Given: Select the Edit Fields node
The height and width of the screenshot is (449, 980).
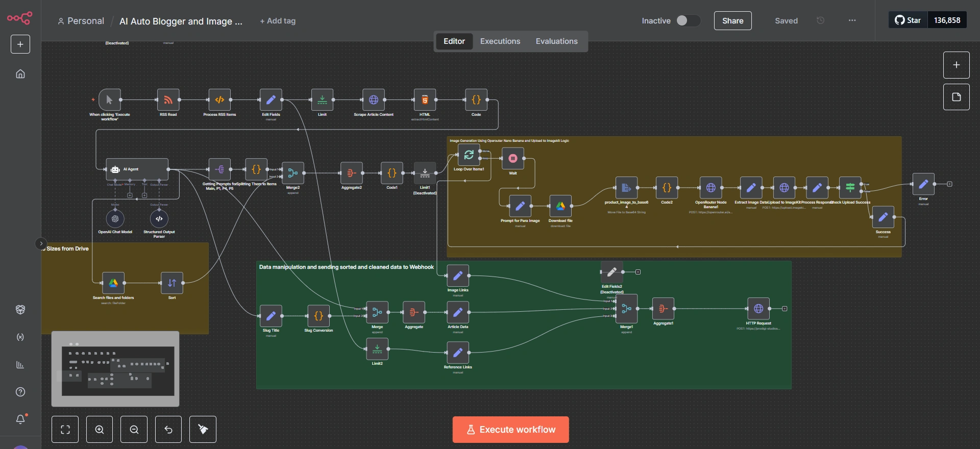Looking at the screenshot, I should pos(271,100).
